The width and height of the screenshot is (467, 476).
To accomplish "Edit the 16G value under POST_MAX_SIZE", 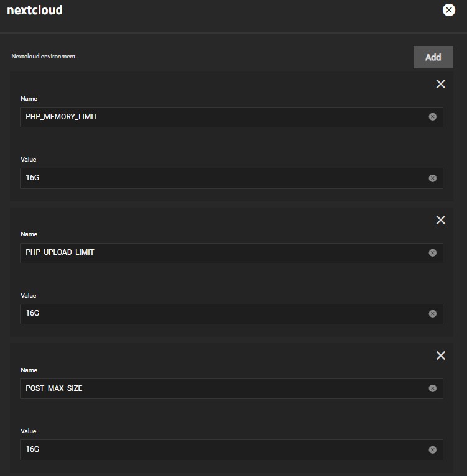I will click(x=218, y=450).
